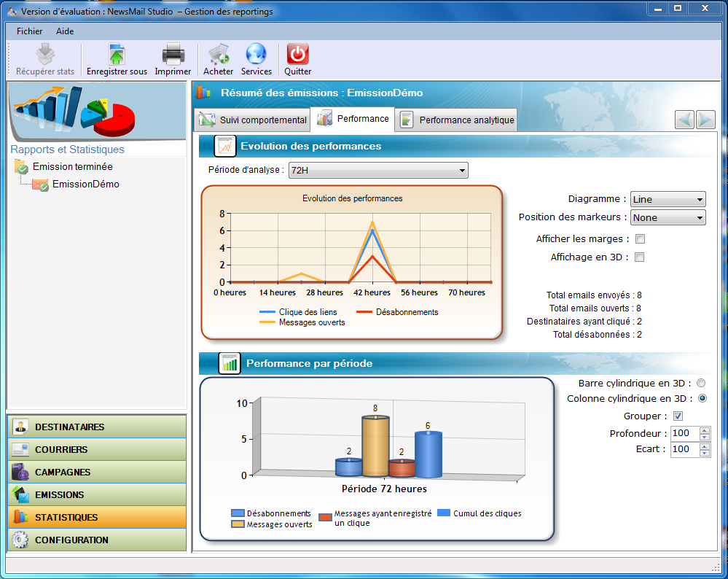Viewport: 728px width, 579px height.
Task: Open the Diagramme Line dropdown
Action: (x=668, y=199)
